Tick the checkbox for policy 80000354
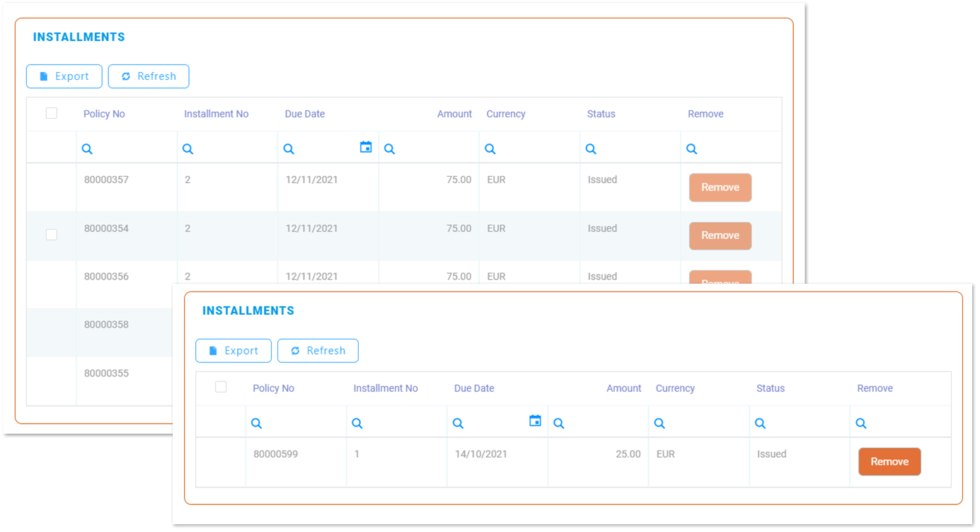The image size is (980, 532). pyautogui.click(x=52, y=235)
